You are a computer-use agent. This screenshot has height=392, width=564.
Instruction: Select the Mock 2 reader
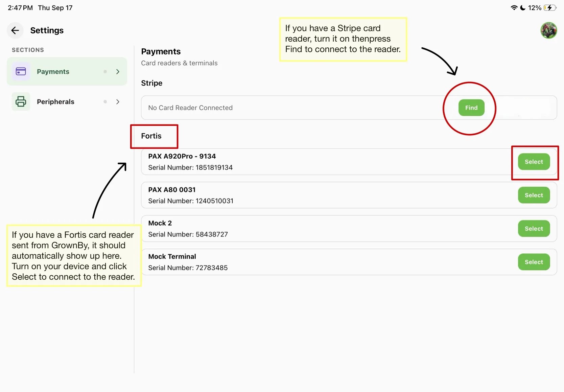coord(534,229)
